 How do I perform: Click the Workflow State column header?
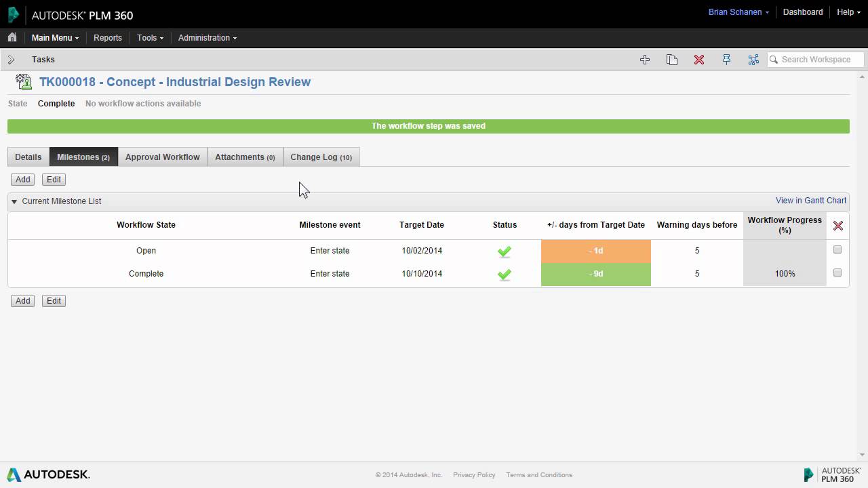point(146,225)
